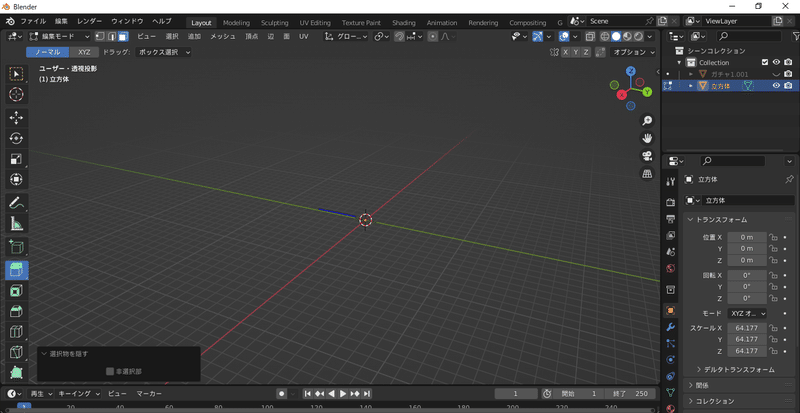This screenshot has height=413, width=800.
Task: Select the Transform tool
Action: click(x=16, y=179)
